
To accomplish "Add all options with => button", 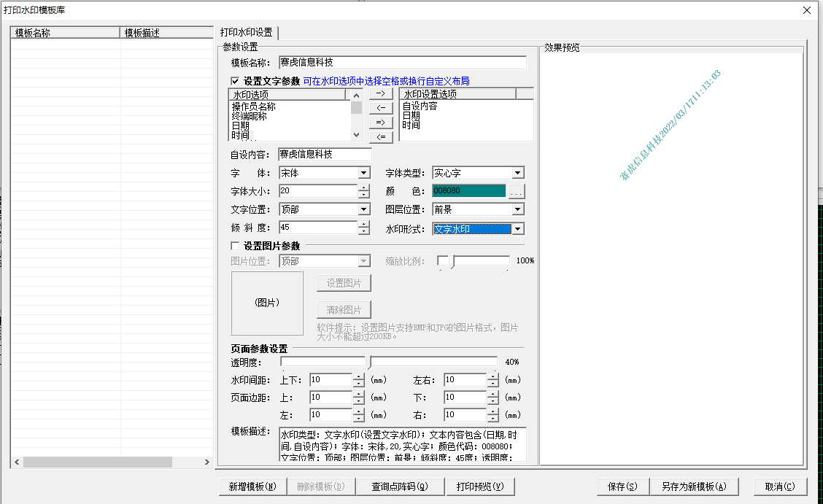I will (381, 123).
